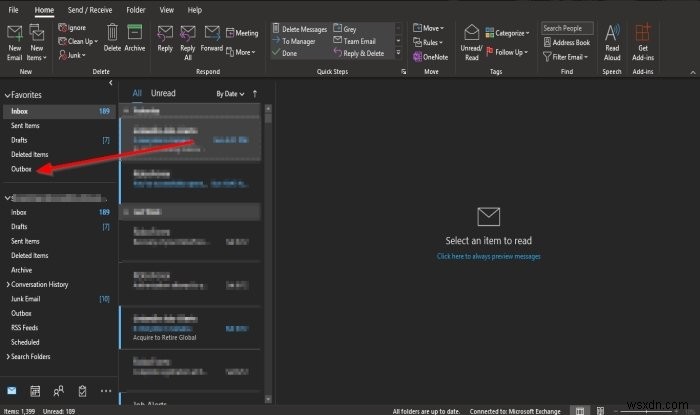The height and width of the screenshot is (415, 700).
Task: Collapse the Favorites section
Action: click(x=7, y=95)
